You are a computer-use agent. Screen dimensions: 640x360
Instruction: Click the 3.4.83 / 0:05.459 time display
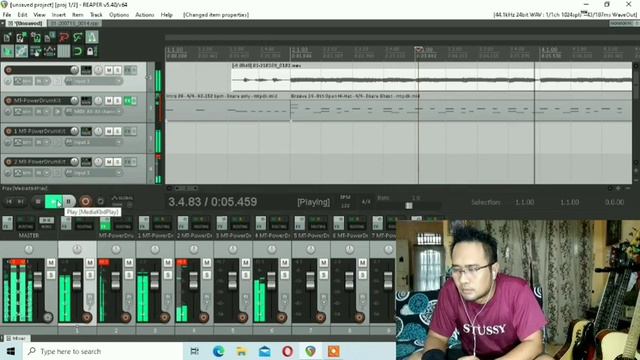point(213,202)
